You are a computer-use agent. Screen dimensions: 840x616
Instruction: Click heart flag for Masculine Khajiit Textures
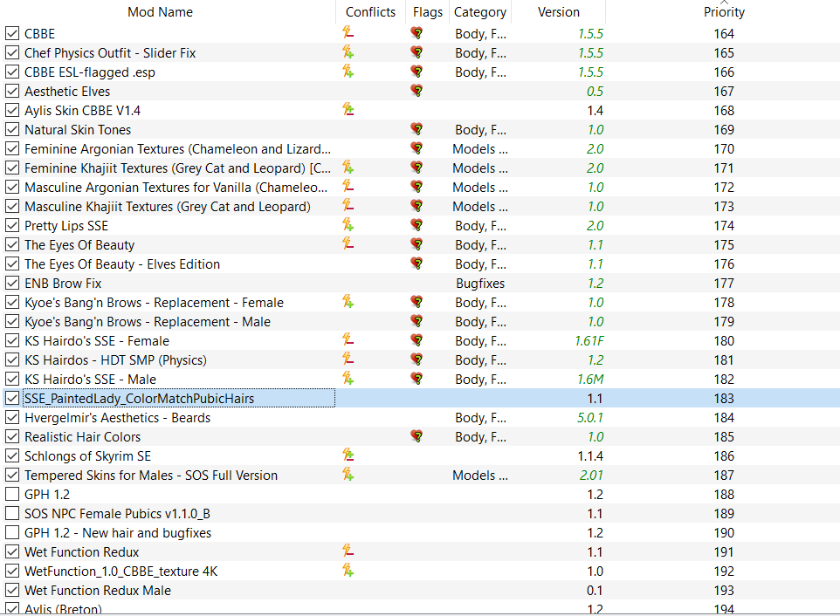tap(417, 206)
